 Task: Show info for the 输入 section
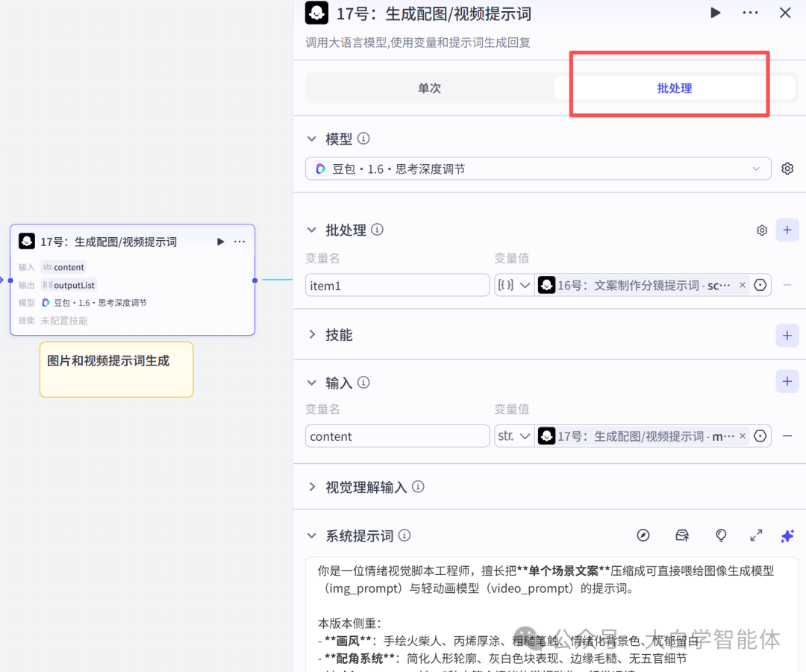tap(363, 383)
